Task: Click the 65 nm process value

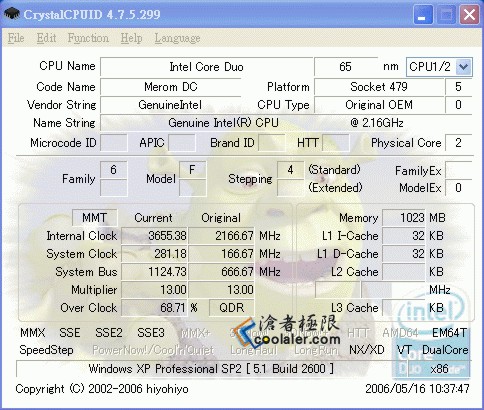Action: (x=346, y=67)
